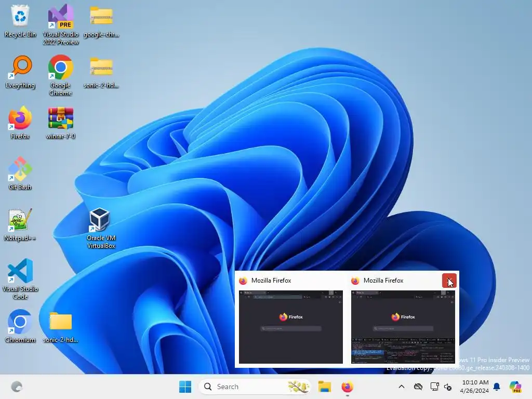Select the Firefox desktop shortcut
Screen dimensions: 532x399
click(x=20, y=123)
